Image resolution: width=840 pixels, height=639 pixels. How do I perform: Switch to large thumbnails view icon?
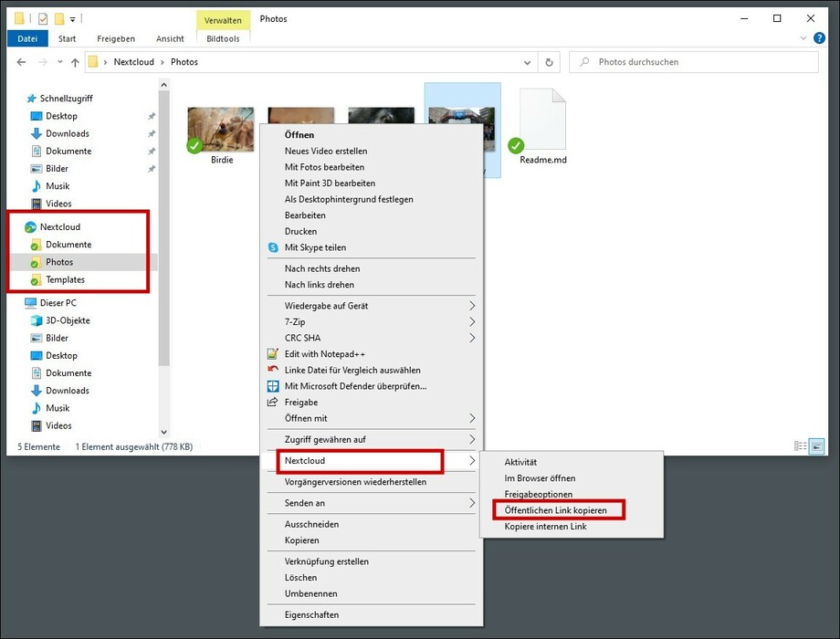pyautogui.click(x=814, y=446)
